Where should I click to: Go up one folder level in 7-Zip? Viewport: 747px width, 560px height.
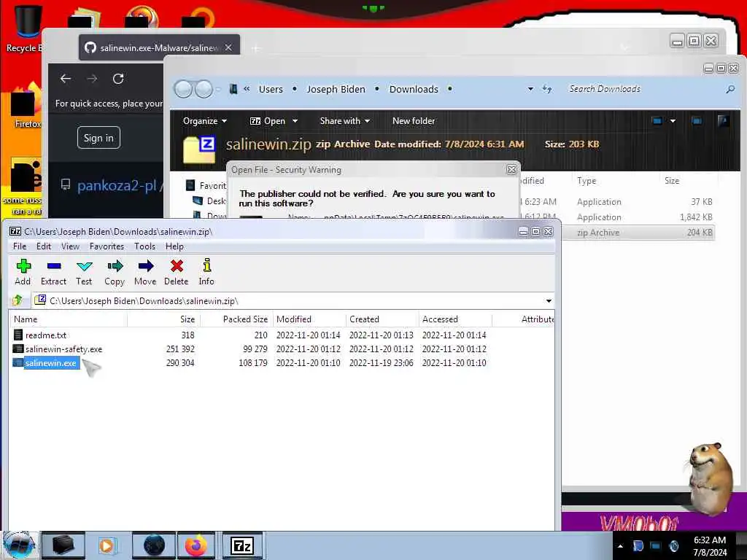[18, 300]
